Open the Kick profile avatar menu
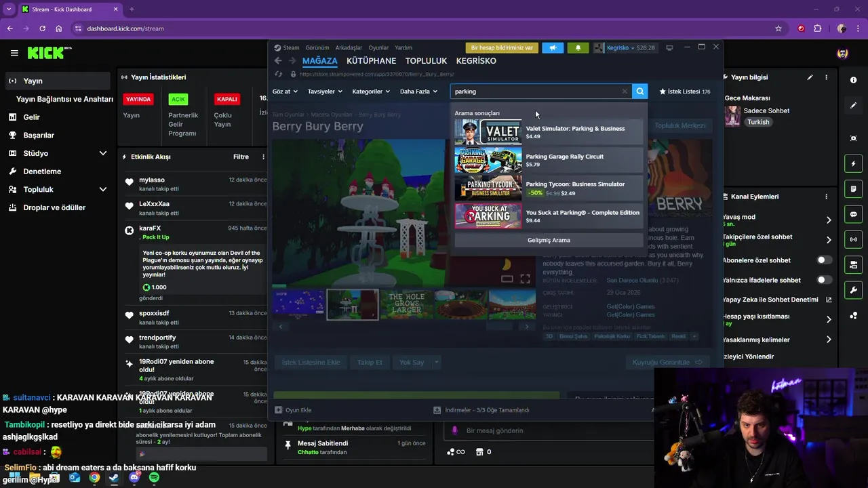Screen dimensions: 868x488 [x=842, y=53]
